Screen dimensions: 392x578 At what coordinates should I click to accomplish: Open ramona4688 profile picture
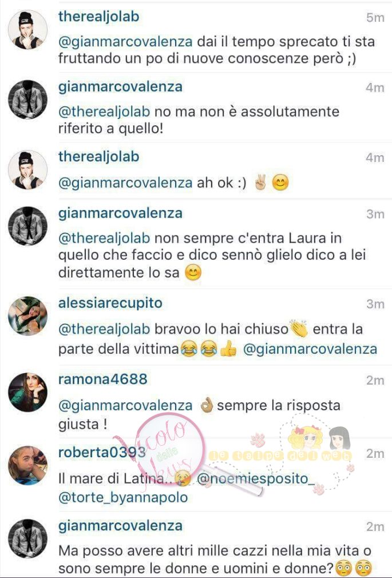tap(27, 392)
